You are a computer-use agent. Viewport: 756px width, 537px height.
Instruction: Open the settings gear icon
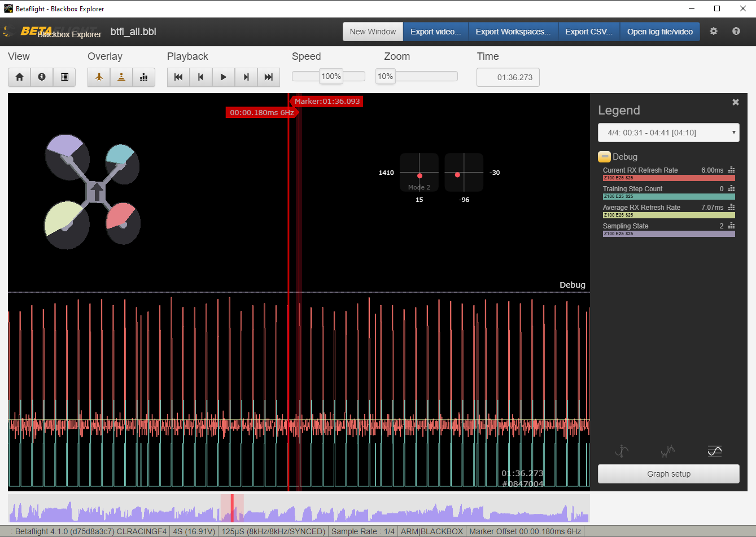[x=714, y=32]
